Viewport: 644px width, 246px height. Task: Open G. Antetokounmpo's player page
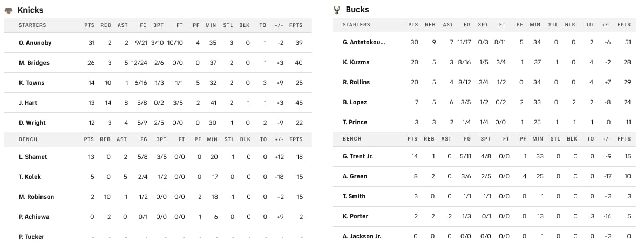point(364,42)
